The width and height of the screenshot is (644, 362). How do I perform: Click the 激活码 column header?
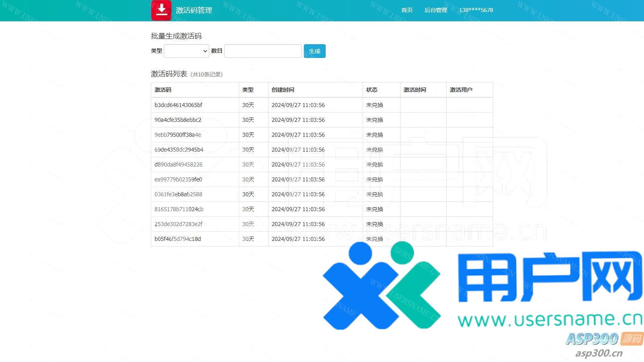pos(163,90)
